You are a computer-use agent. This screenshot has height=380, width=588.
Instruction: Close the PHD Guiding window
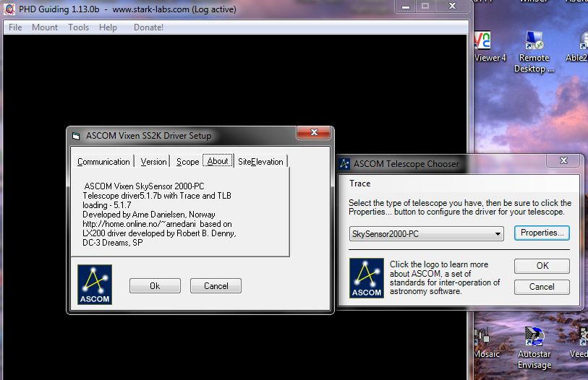pos(452,7)
